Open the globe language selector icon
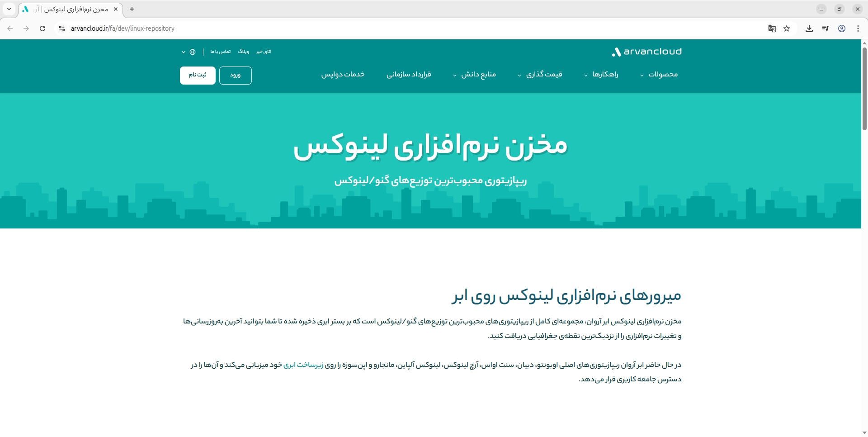This screenshot has height=437, width=868. [x=193, y=52]
